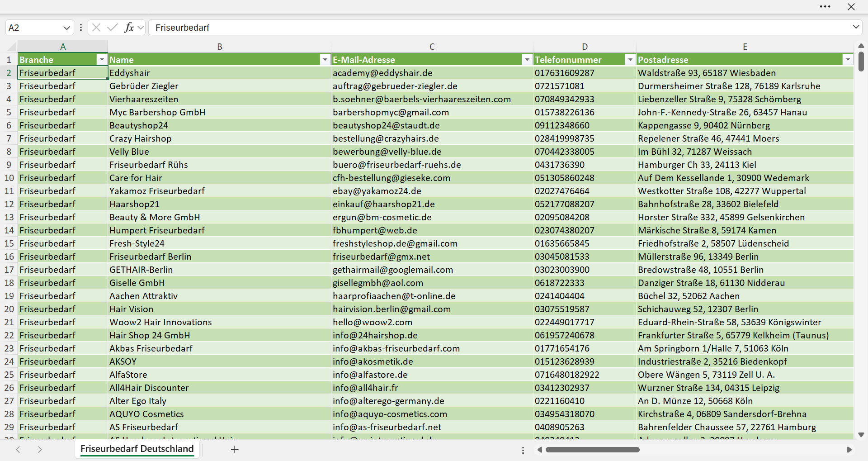The image size is (868, 461).
Task: Select the Velly Blue cell
Action: click(220, 152)
